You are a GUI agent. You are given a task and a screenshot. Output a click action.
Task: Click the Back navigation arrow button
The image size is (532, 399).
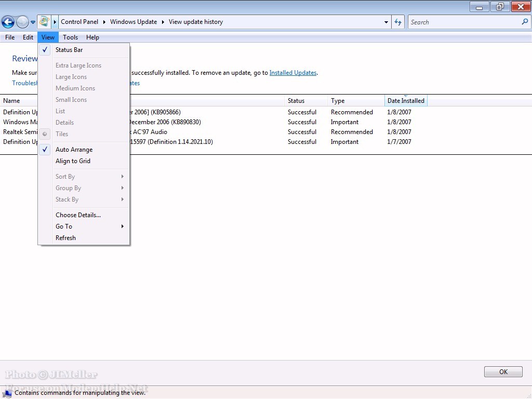click(x=8, y=22)
